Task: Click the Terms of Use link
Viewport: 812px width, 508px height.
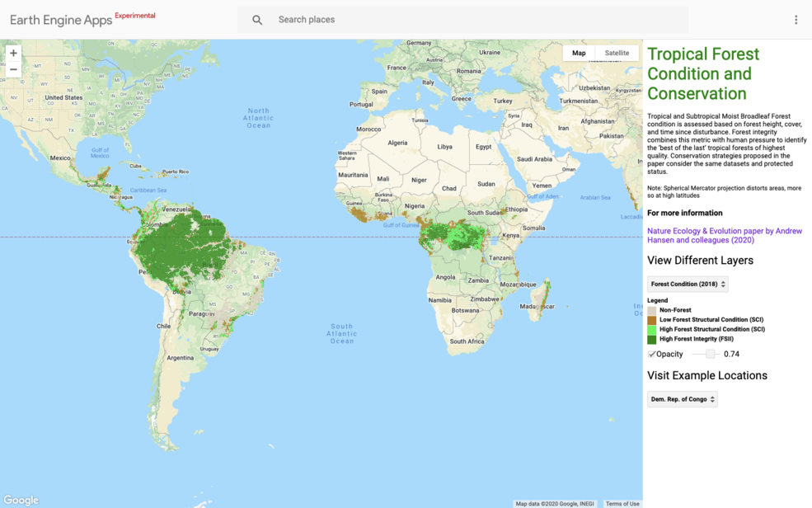Action: click(x=622, y=503)
